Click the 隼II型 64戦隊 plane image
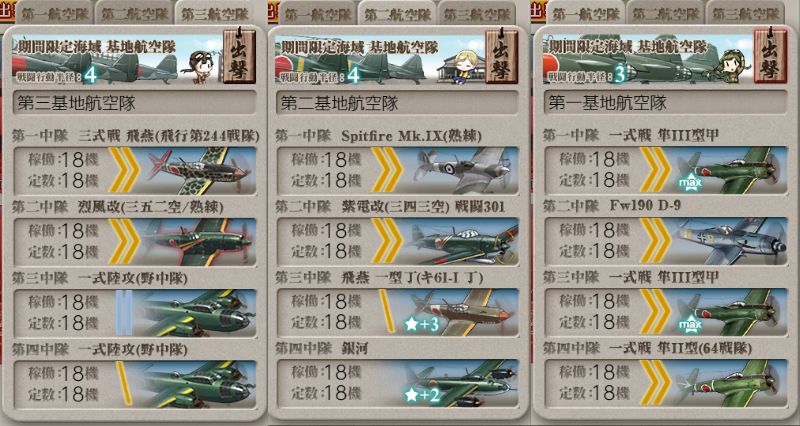Image resolution: width=800 pixels, height=426 pixels. click(730, 384)
